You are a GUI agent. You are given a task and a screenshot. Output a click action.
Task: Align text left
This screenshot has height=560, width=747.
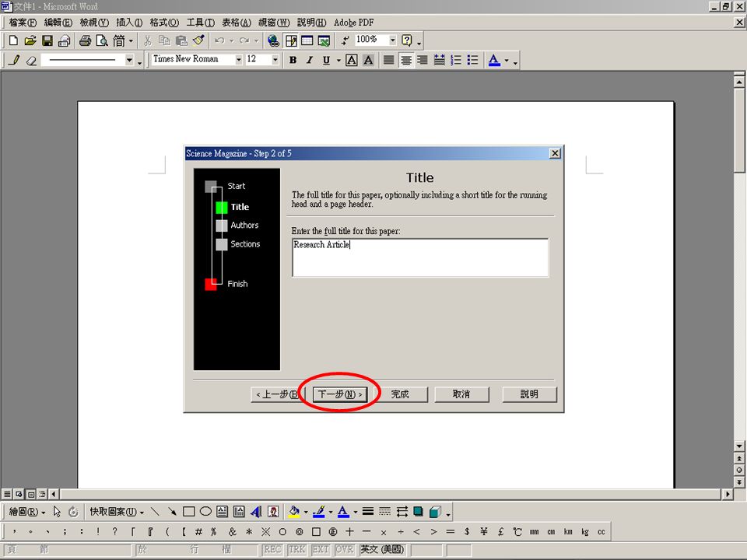pyautogui.click(x=389, y=60)
